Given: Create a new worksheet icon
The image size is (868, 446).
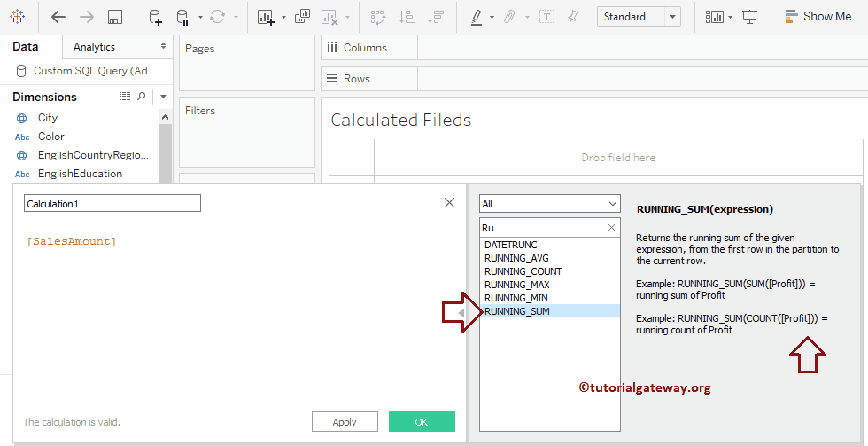Looking at the screenshot, I should (x=267, y=17).
